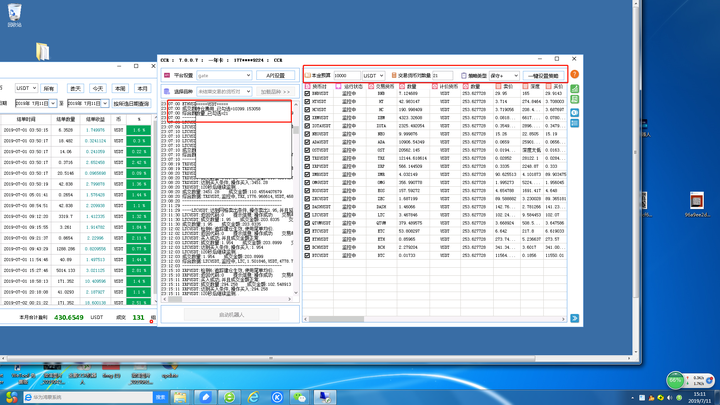720x405 pixels.
Task: Toggle the LTCUSDT row checkbox
Action: pyautogui.click(x=308, y=213)
